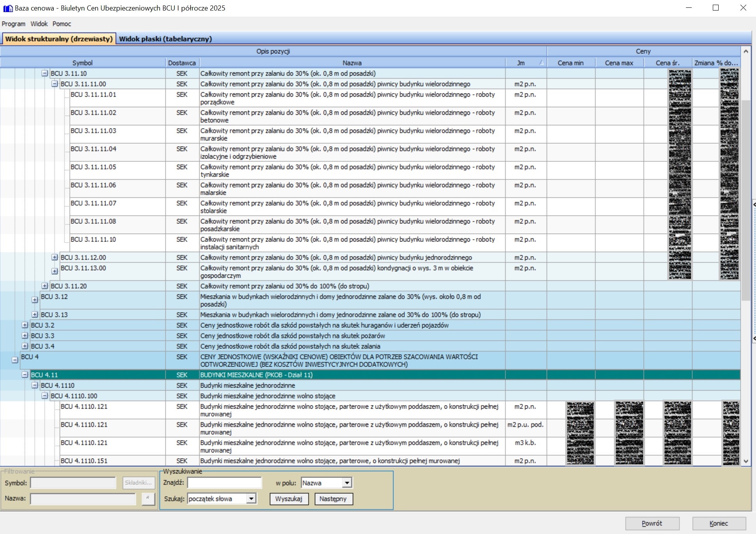
Task: Expand BCU 3.4 tree node
Action: coord(25,346)
